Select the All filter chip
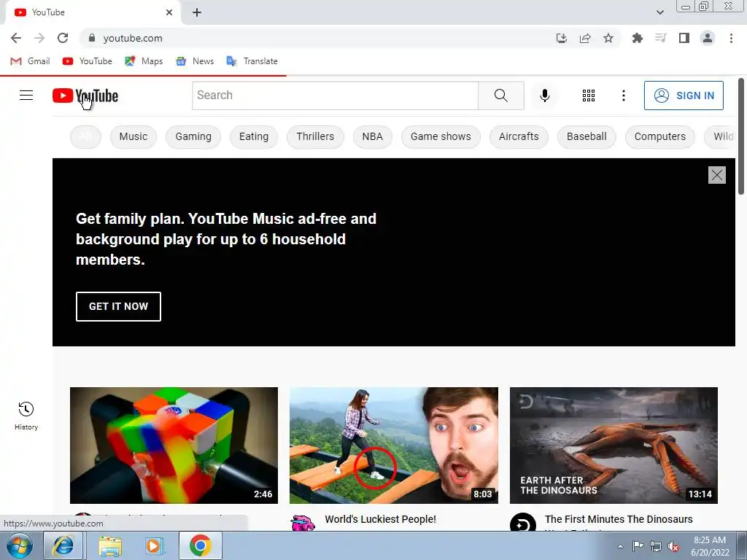 coord(85,136)
